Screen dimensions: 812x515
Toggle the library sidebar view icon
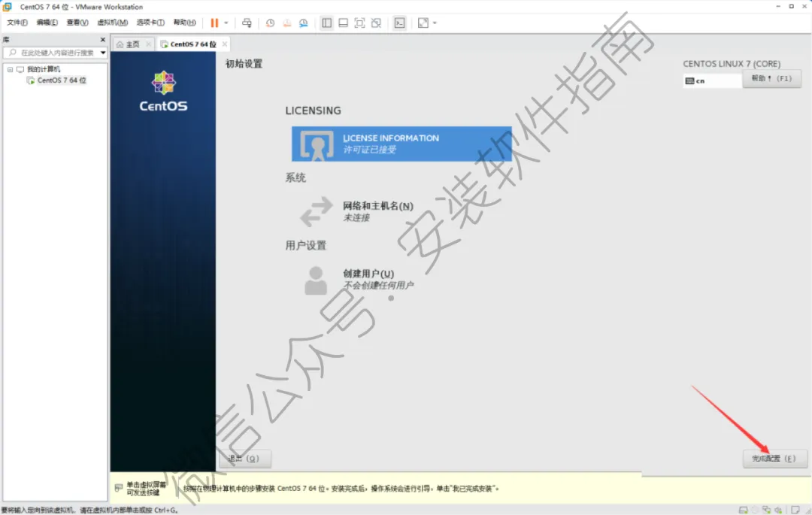(x=327, y=23)
